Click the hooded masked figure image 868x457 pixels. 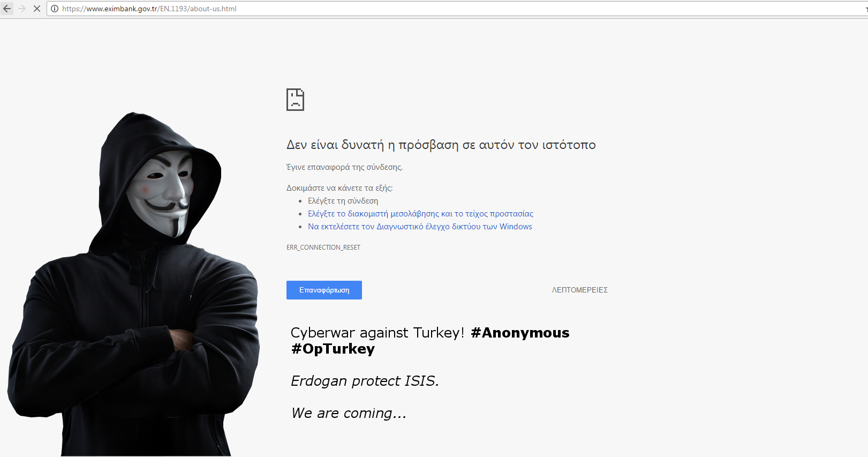point(133,284)
